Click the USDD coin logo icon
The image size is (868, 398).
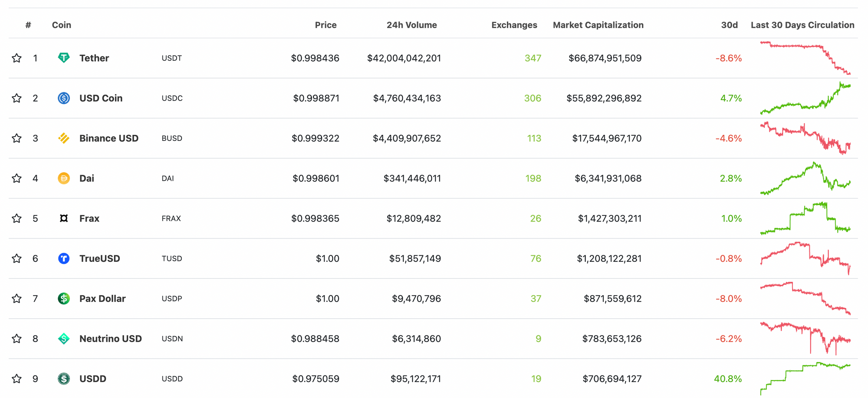pos(64,378)
